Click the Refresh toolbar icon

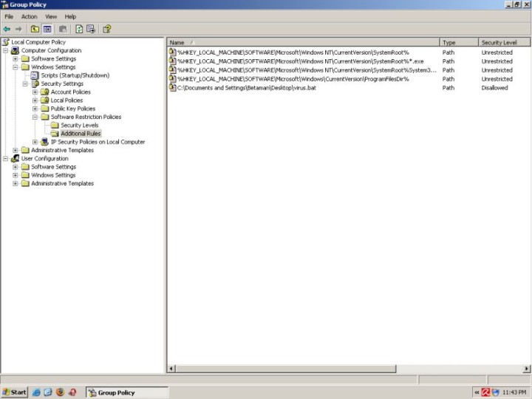click(79, 29)
